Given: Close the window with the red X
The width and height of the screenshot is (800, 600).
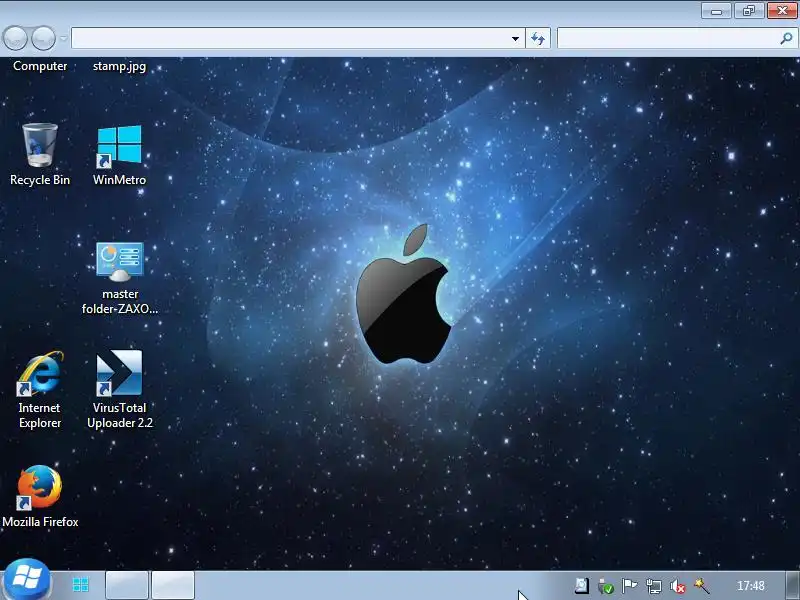Looking at the screenshot, I should (x=782, y=11).
